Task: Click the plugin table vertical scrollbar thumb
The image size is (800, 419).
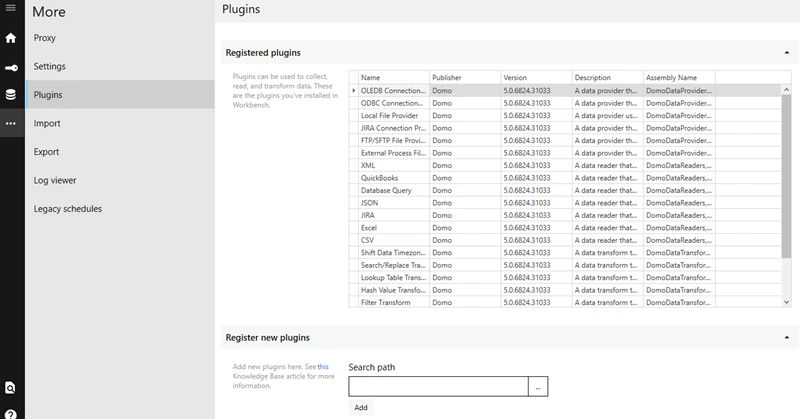Action: point(786,177)
